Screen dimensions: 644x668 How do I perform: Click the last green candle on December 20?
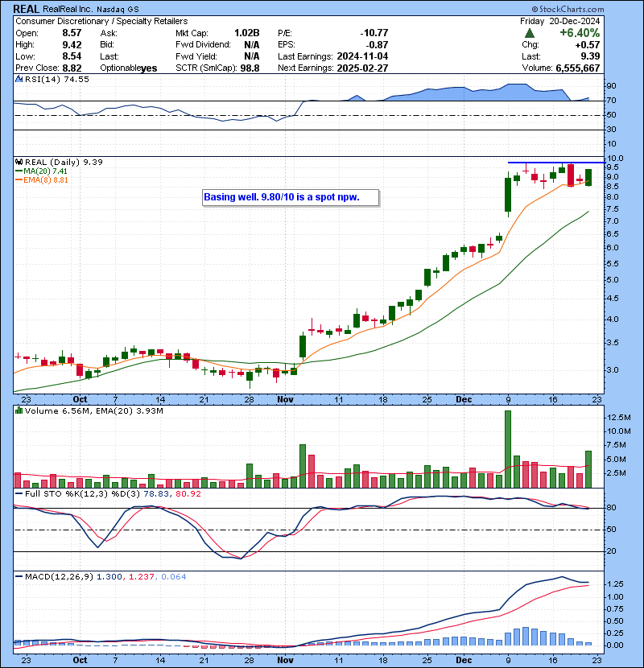(588, 177)
